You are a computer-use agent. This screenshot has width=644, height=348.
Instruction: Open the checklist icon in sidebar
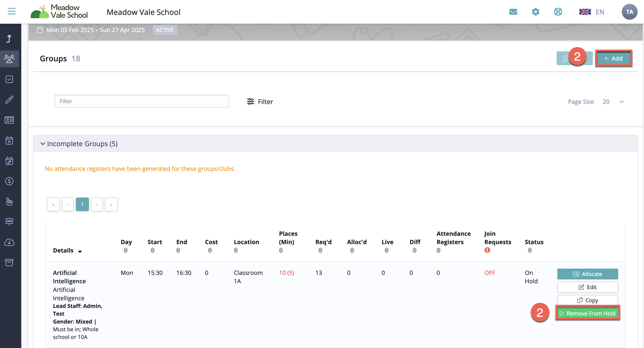point(9,79)
